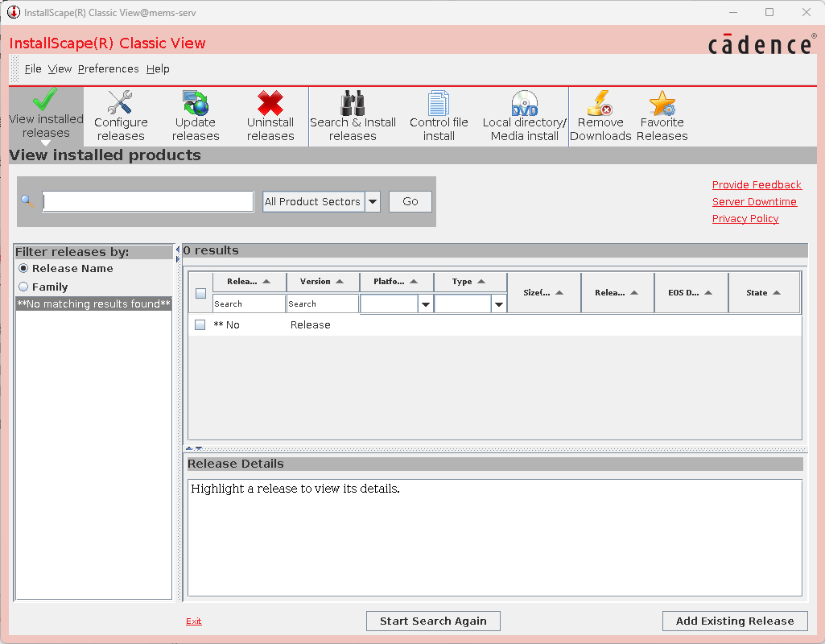Click the Release date column header

pos(617,292)
